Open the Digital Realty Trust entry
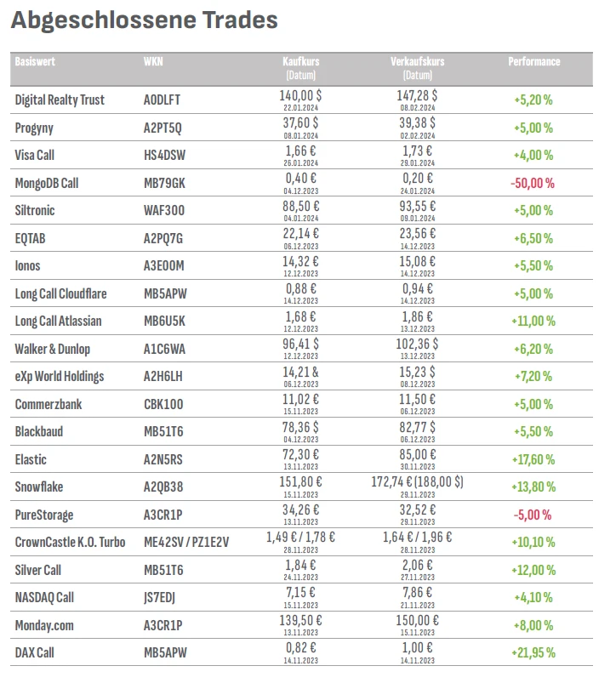The image size is (616, 683). coord(60,100)
